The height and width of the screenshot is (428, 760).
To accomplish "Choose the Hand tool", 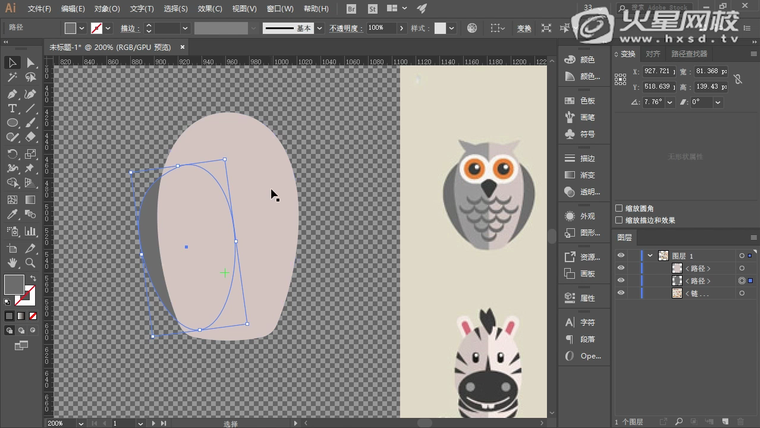I will click(x=12, y=263).
